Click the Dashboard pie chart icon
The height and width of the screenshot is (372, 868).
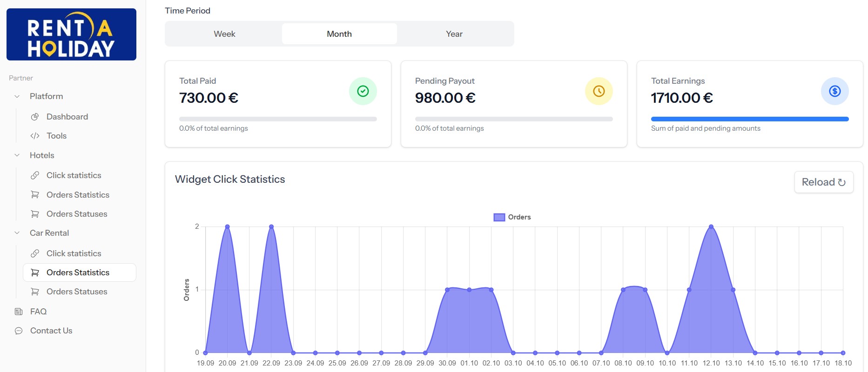(35, 117)
